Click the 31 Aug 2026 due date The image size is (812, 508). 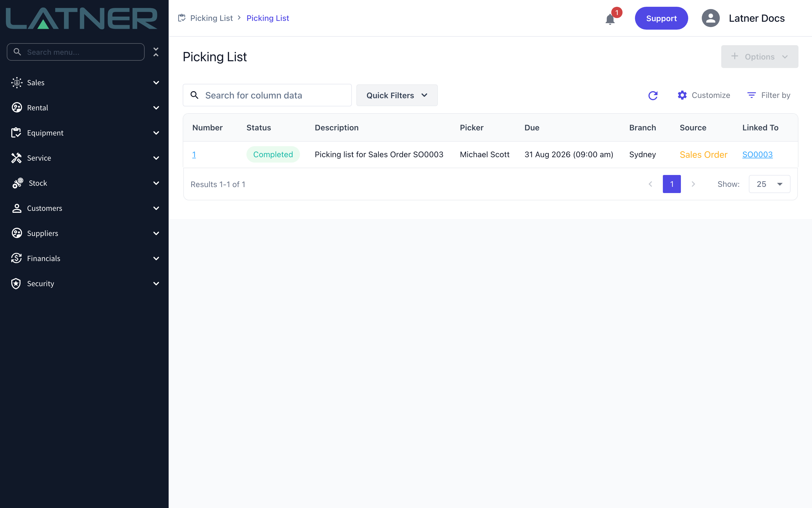[x=569, y=155]
